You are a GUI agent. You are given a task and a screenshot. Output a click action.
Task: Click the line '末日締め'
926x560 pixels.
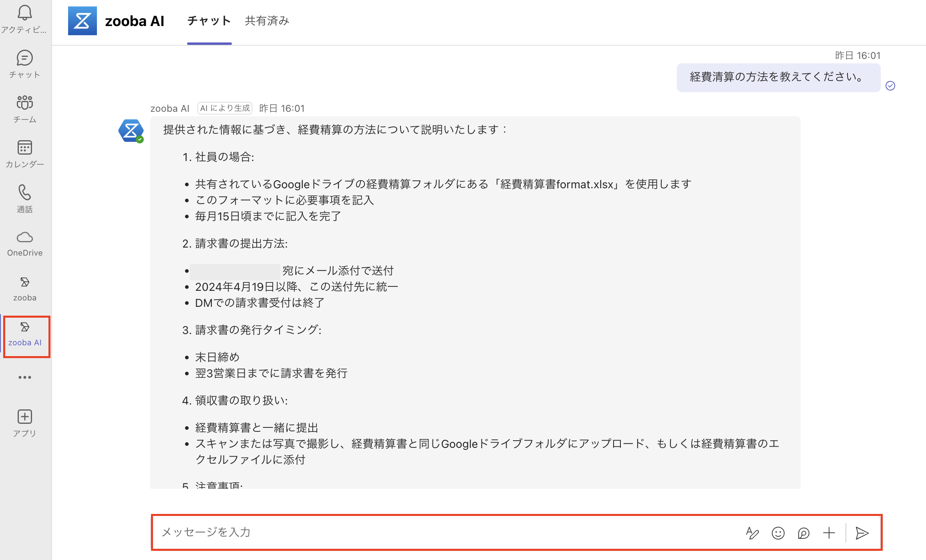(217, 357)
